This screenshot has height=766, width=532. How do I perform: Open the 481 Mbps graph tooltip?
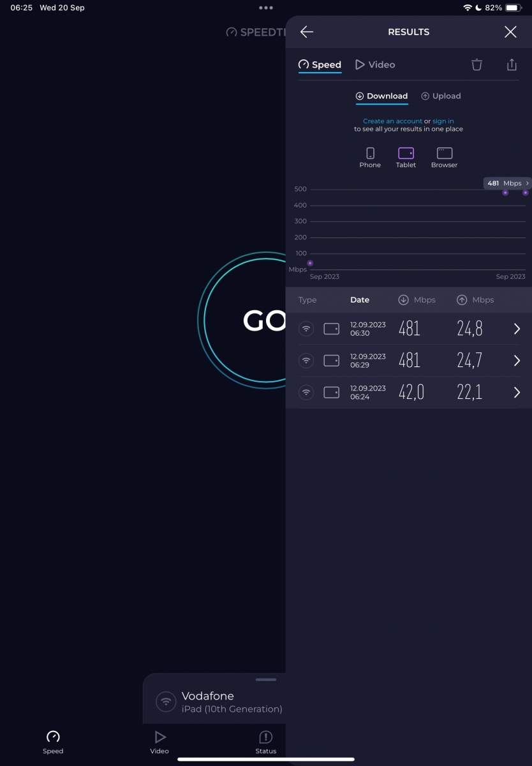pos(508,183)
